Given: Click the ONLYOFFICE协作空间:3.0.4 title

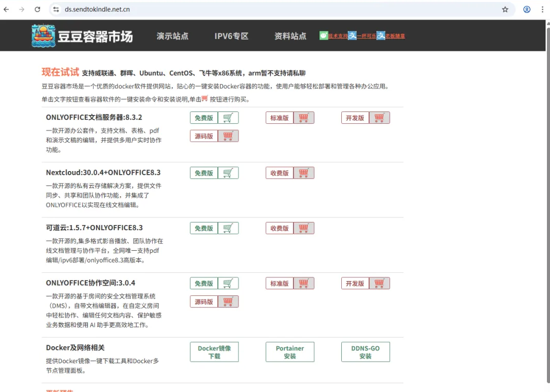Looking at the screenshot, I should [x=90, y=283].
